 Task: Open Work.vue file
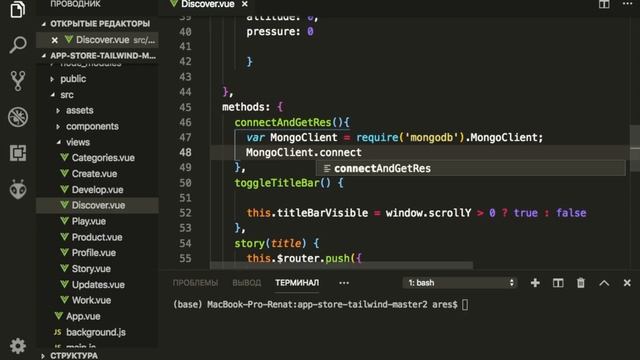(x=91, y=300)
